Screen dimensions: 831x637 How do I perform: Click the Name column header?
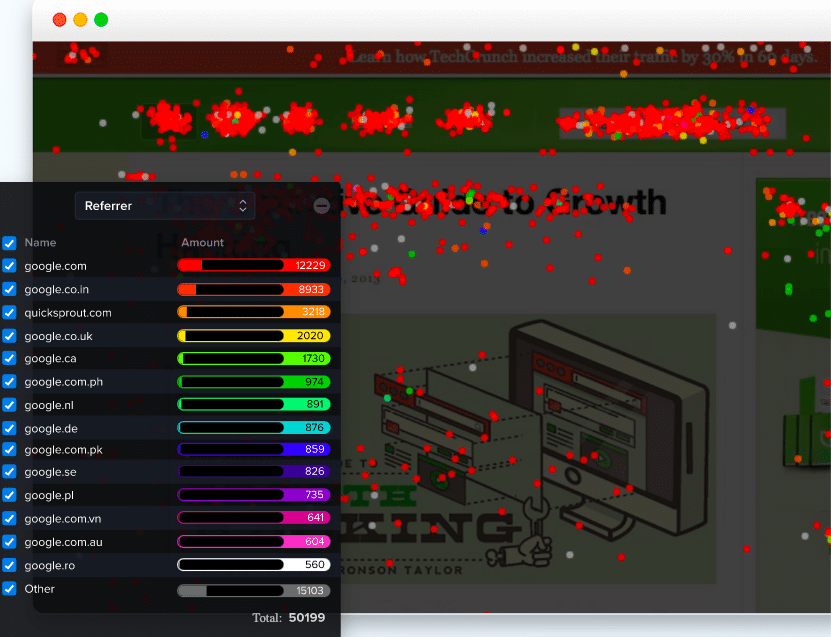[40, 243]
